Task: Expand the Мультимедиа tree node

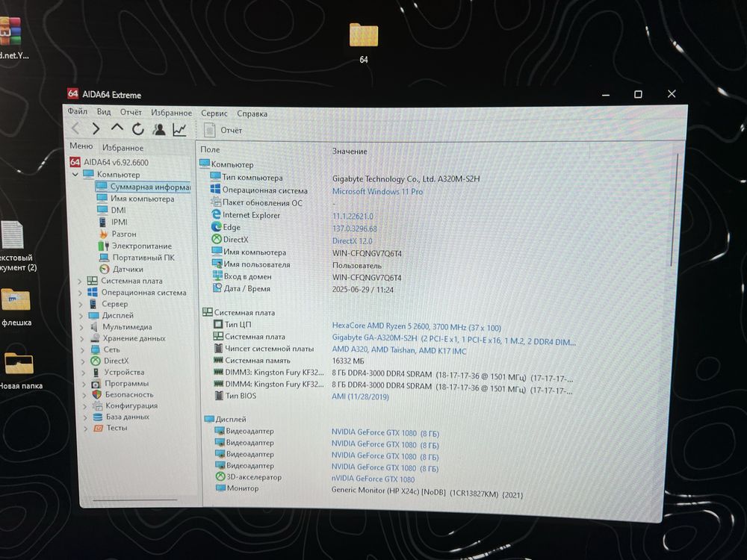Action: click(81, 327)
